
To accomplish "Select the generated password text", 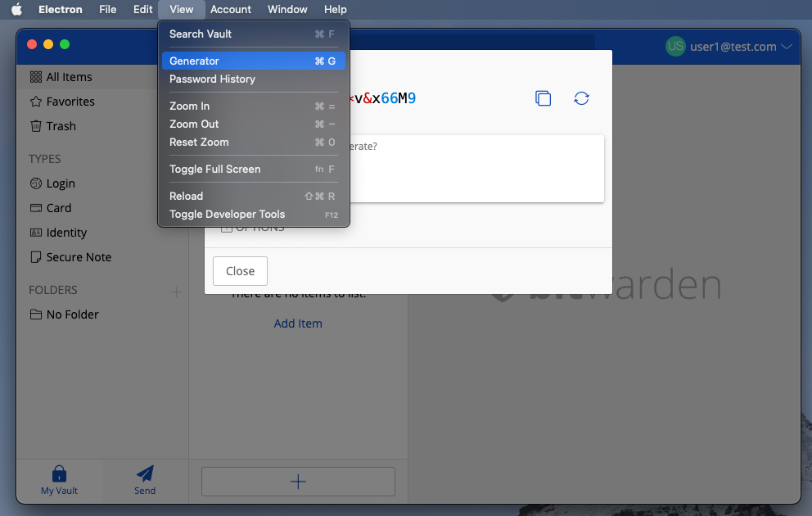I will click(383, 98).
